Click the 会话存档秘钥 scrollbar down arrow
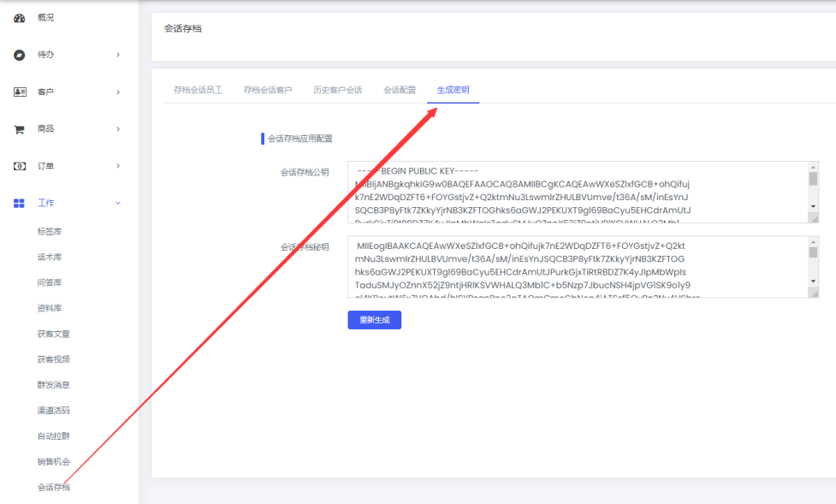836x504 pixels. (813, 281)
